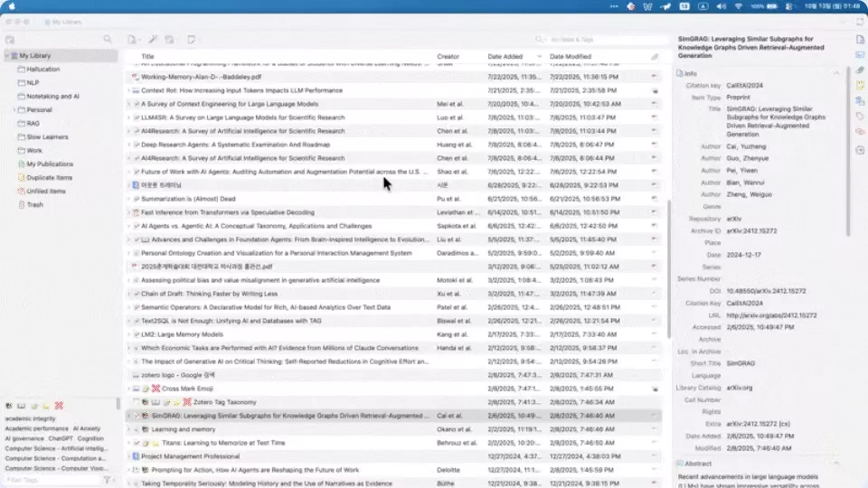This screenshot has height=488, width=868.
Task: Open the arxiv.org URL link
Action: [771, 315]
